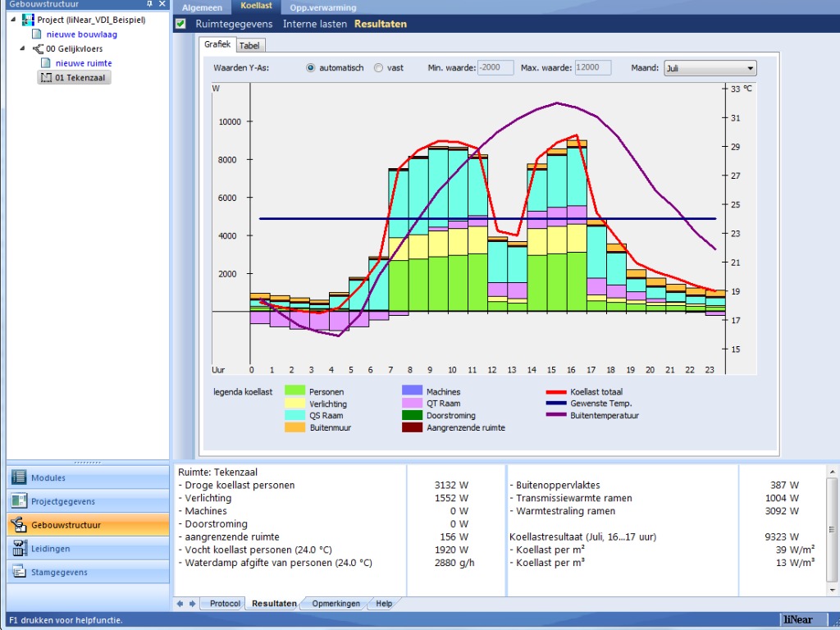The height and width of the screenshot is (630, 840).
Task: Click the Project liNear_VDI_Beispiel icon in the tree
Action: click(29, 20)
